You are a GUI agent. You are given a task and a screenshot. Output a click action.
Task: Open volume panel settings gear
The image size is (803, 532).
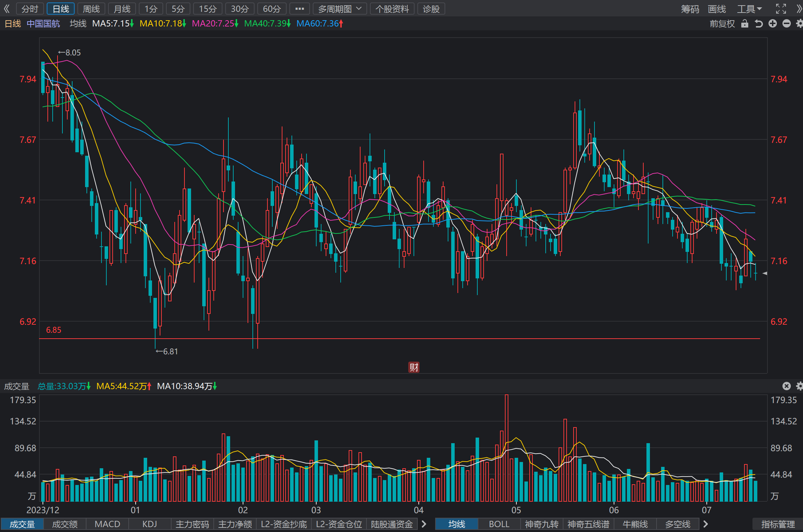pos(799,386)
